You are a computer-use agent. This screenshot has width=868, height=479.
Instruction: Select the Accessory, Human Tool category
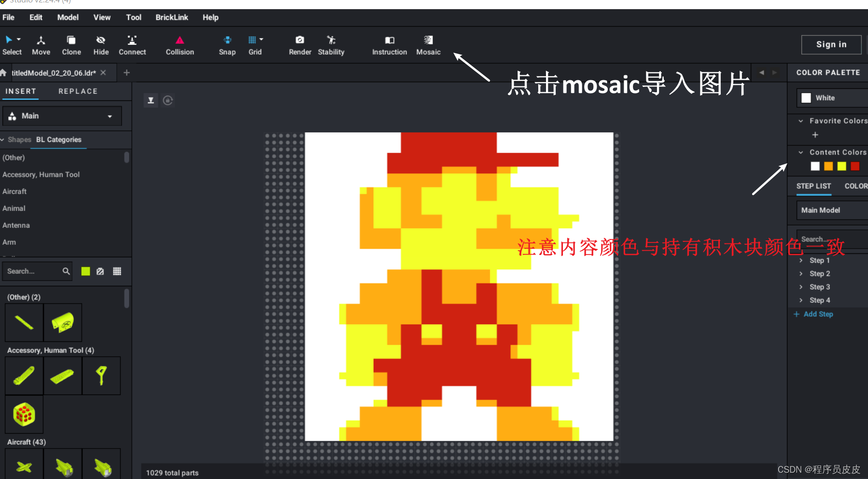(41, 174)
